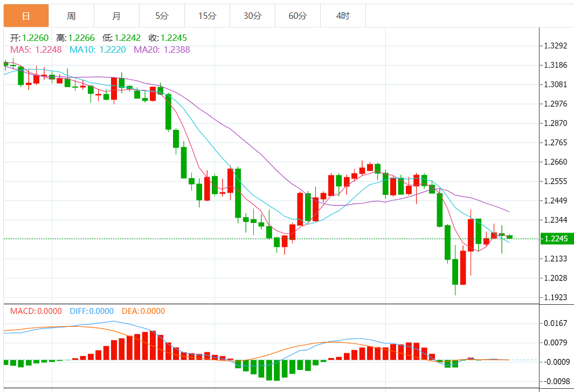The image size is (574, 392).
Task: Click the closing price 收:1.2245
Action: [x=168, y=38]
